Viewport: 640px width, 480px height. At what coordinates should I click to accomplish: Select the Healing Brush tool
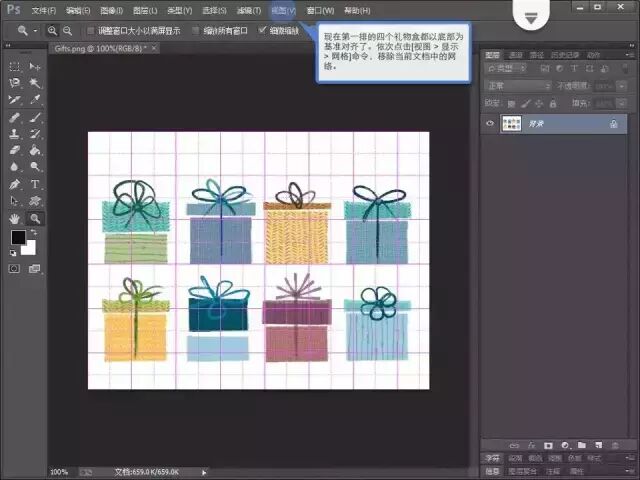[15, 118]
